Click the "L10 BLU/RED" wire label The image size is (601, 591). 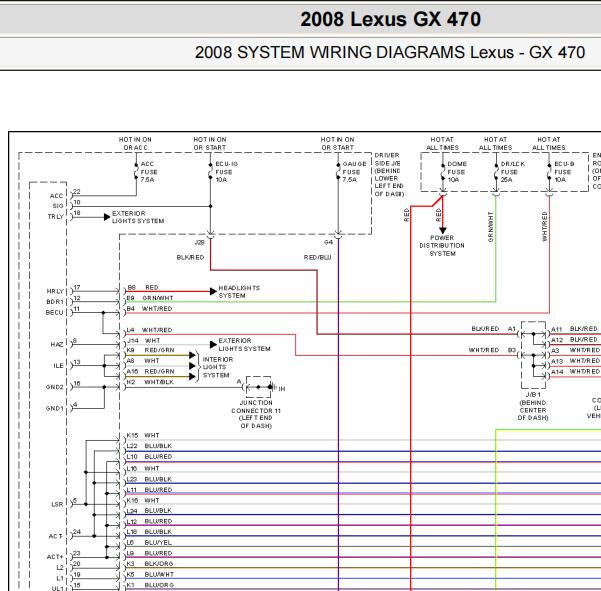point(149,456)
